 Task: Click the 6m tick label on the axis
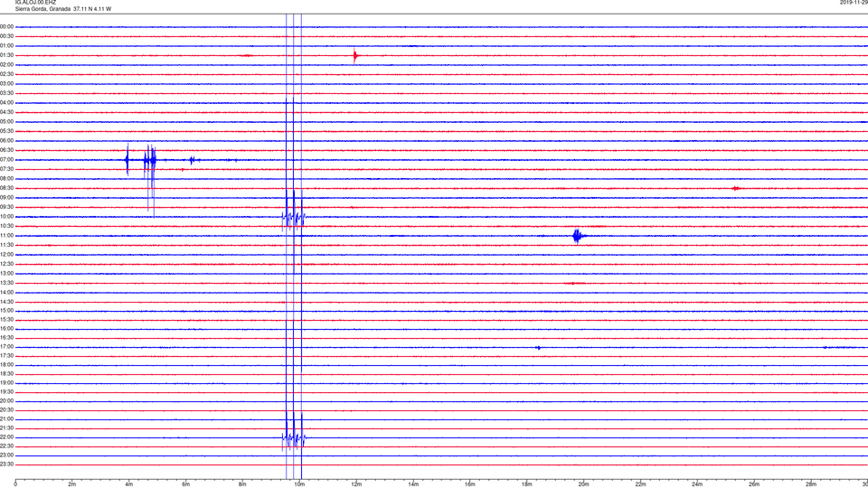point(186,484)
